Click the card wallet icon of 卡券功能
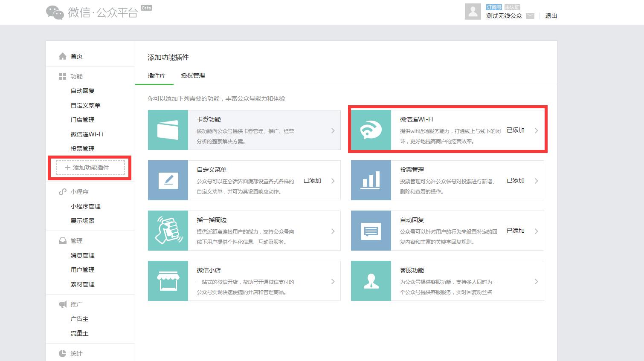 168,130
